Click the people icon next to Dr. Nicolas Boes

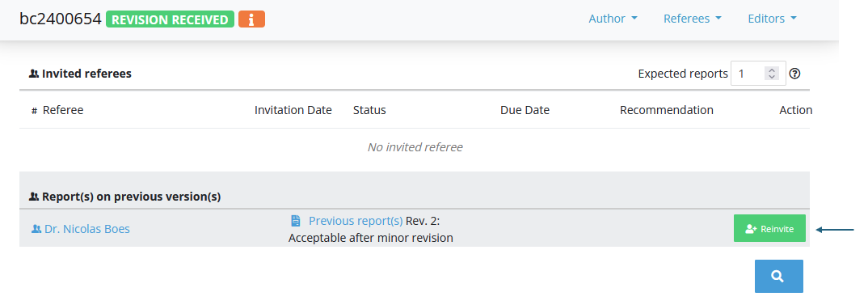coord(36,228)
